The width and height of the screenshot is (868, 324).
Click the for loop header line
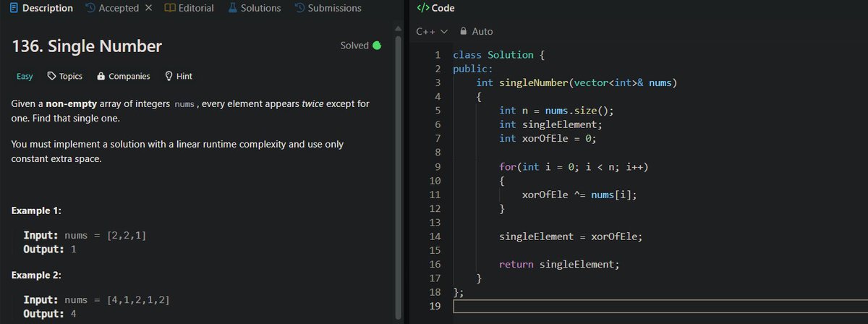(574, 167)
